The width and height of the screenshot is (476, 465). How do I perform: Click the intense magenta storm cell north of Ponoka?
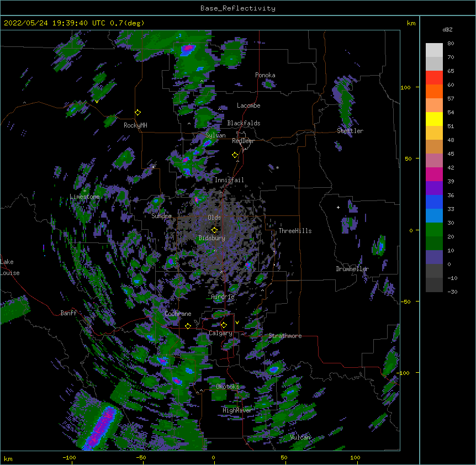188,49
